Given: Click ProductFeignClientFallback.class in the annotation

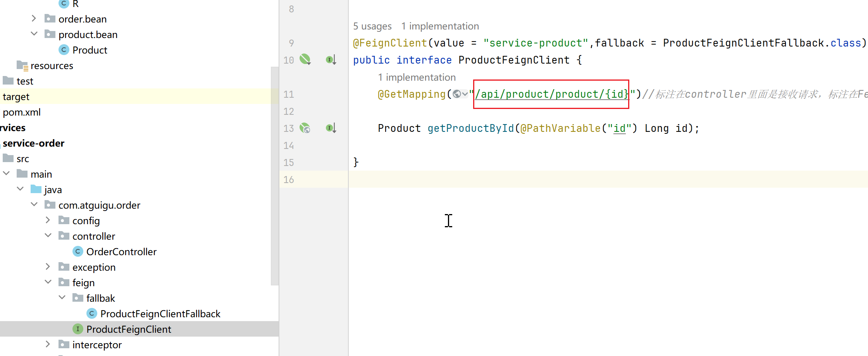Looking at the screenshot, I should [x=762, y=43].
